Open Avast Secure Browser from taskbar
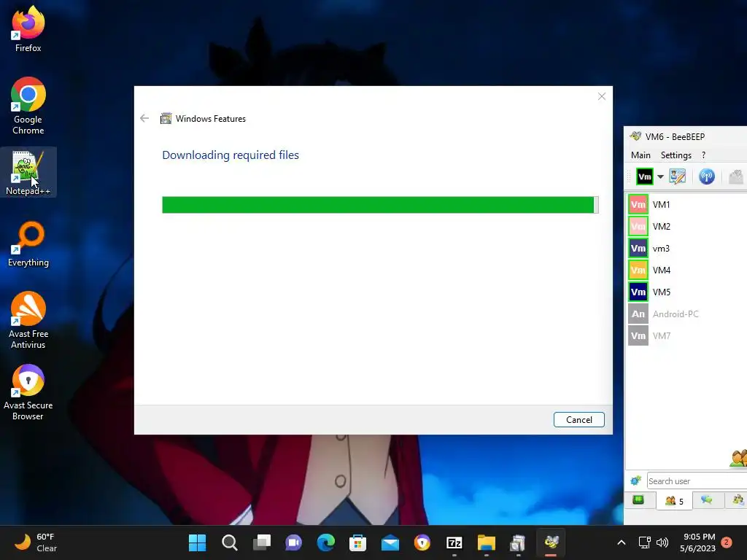Image resolution: width=747 pixels, height=560 pixels. click(x=422, y=542)
